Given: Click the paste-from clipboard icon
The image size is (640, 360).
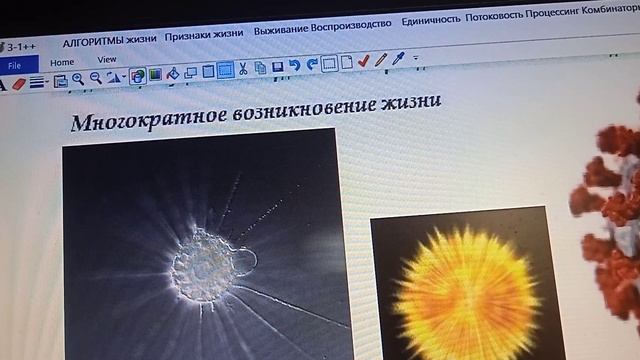Looking at the screenshot, I should [x=61, y=81].
